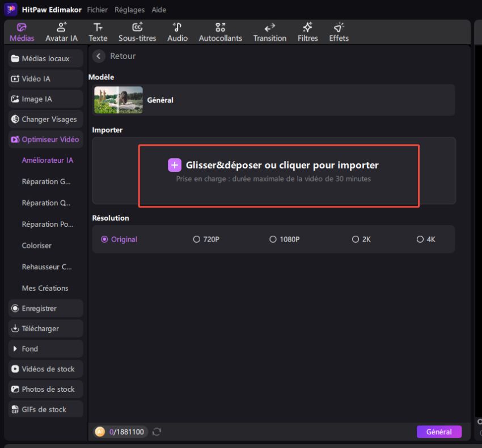
Task: Switch to the Texte tab
Action: pos(98,32)
